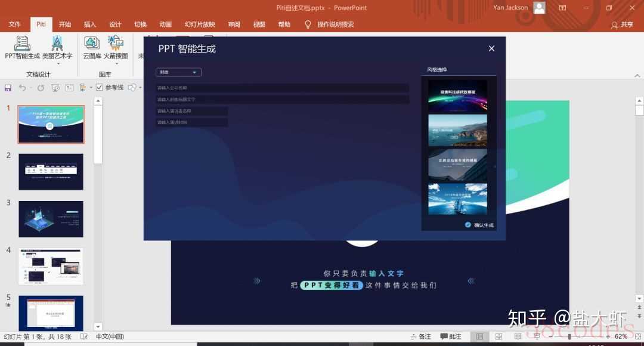
Task: Zoom out using the minus button
Action: coord(551,336)
